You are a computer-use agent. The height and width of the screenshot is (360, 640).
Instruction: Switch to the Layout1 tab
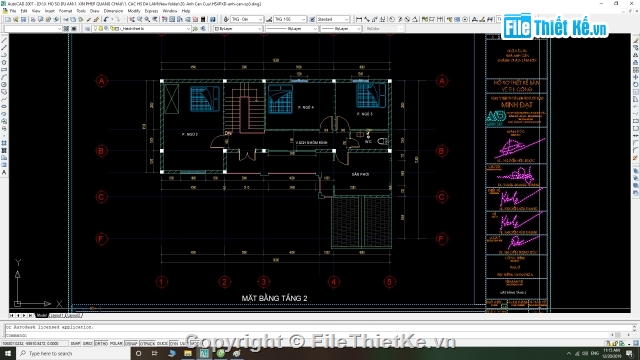57,316
